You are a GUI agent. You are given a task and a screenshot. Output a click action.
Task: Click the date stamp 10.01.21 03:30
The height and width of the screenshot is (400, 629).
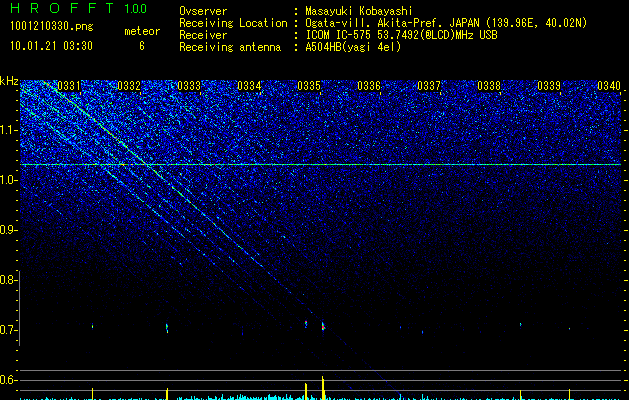[x=51, y=46]
